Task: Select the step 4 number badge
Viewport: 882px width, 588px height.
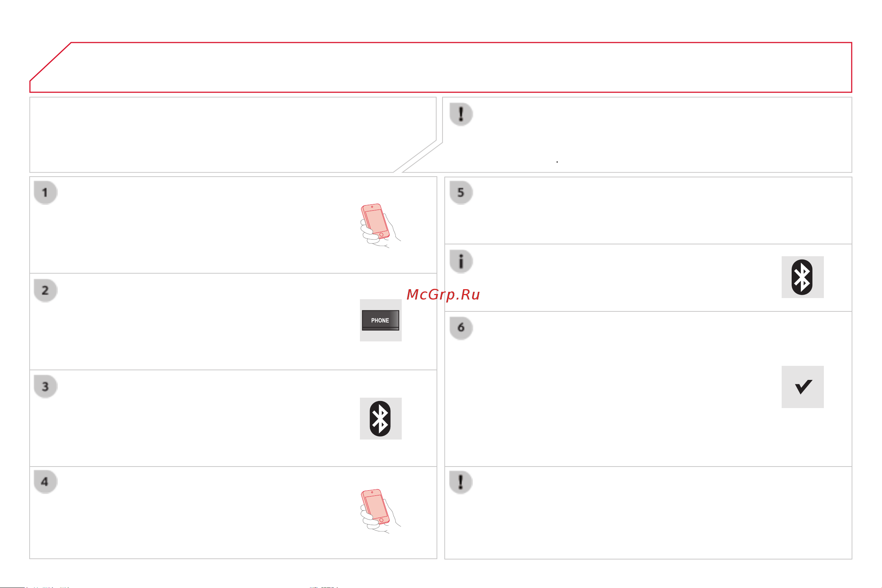Action: (46, 482)
